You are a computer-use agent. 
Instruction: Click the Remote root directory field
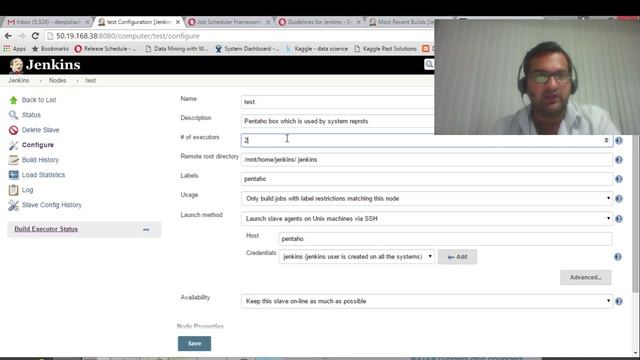point(427,160)
